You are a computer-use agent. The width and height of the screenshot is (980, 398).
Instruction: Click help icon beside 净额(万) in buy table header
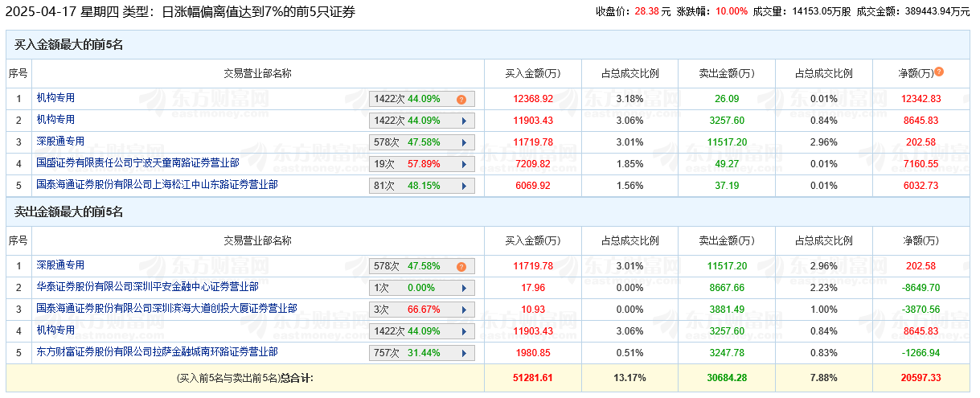[x=939, y=72]
